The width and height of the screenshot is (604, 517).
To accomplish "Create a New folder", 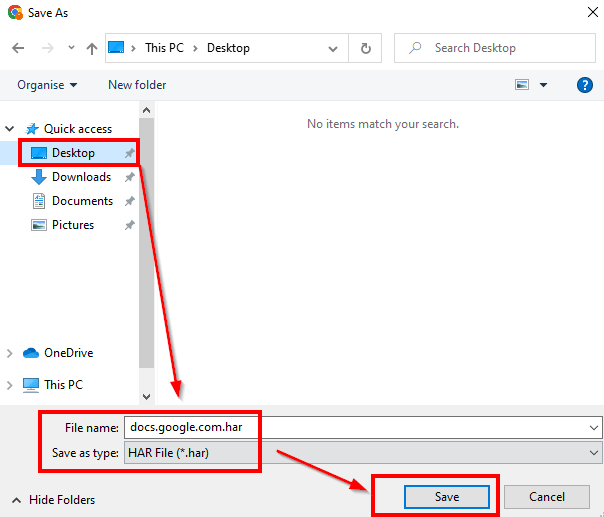I will [x=137, y=85].
